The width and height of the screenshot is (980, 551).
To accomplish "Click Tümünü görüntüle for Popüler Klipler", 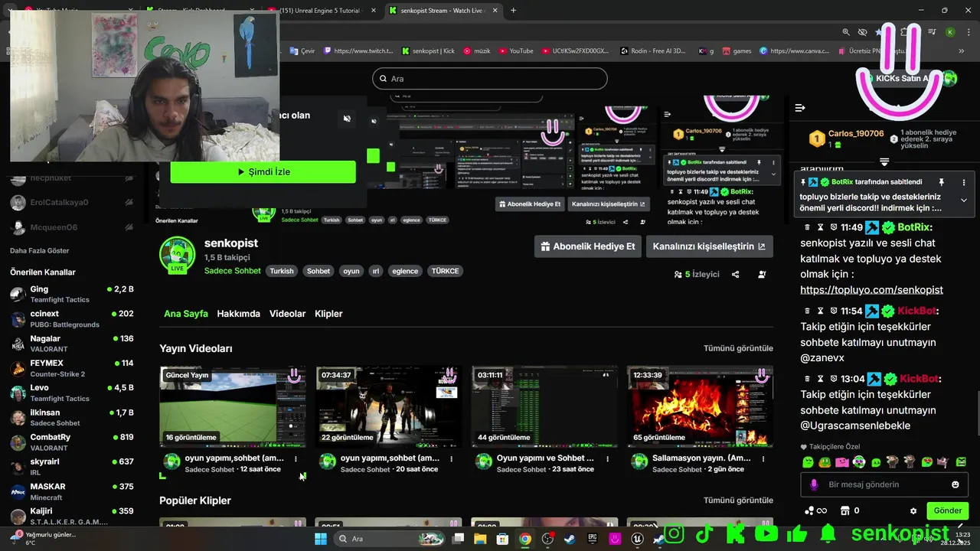I will point(738,500).
